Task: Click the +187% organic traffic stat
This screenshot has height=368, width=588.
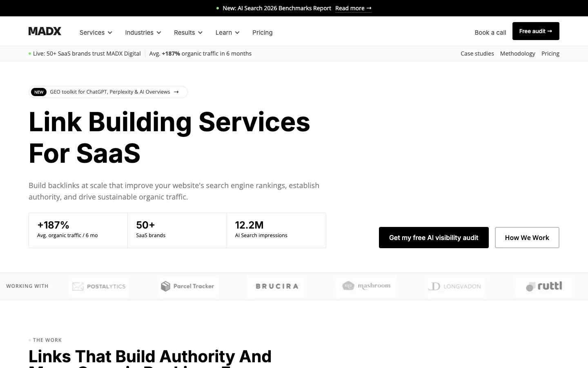Action: click(x=78, y=230)
